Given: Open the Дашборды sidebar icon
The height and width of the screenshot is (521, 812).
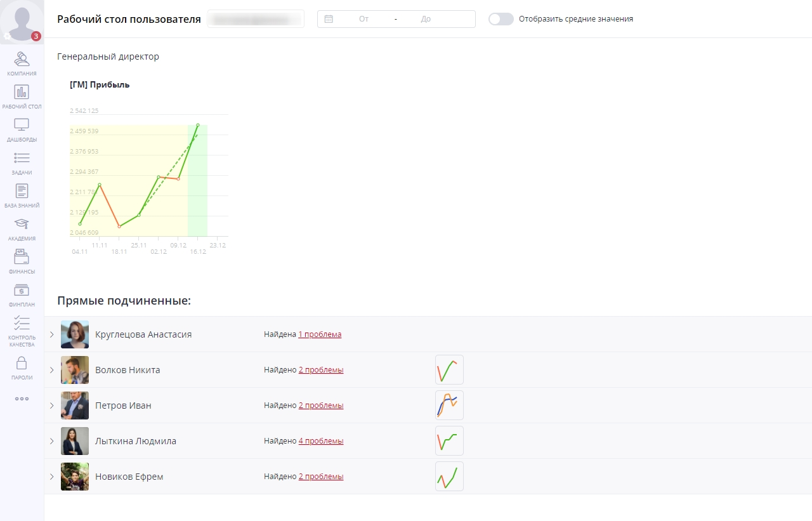Looking at the screenshot, I should (x=22, y=126).
